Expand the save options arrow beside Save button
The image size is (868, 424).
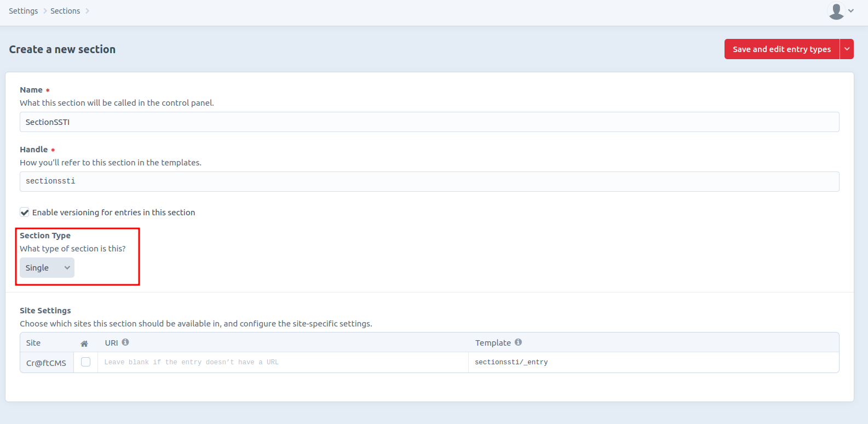pyautogui.click(x=847, y=49)
